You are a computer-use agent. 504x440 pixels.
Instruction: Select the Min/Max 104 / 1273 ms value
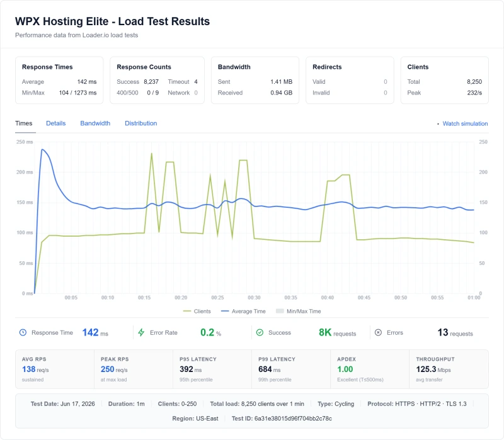[77, 93]
